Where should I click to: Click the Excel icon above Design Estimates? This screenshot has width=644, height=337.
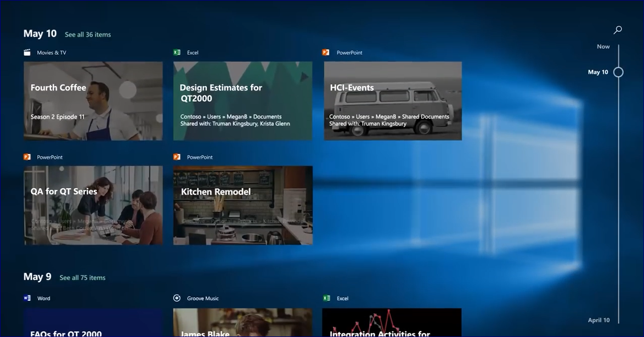(176, 52)
